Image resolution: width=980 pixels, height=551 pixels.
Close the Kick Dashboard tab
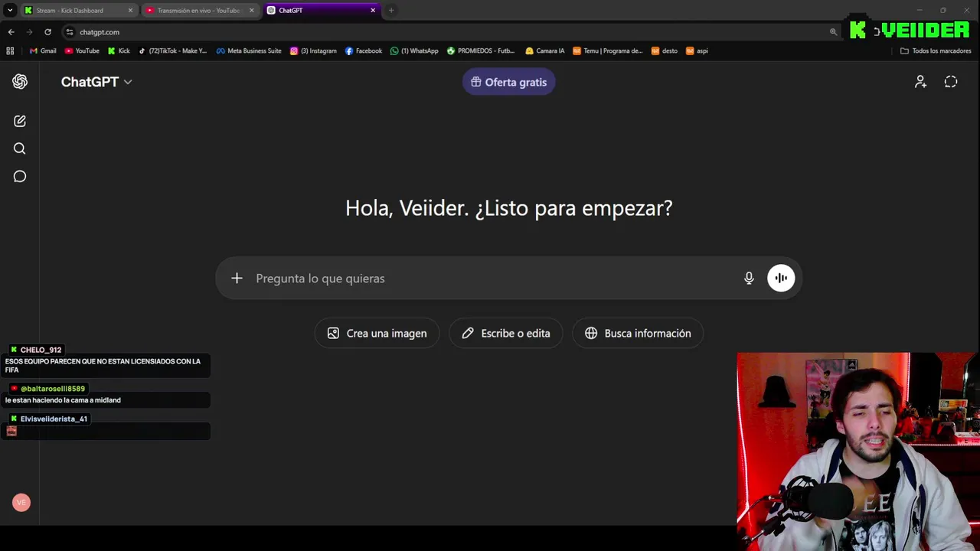tap(130, 10)
